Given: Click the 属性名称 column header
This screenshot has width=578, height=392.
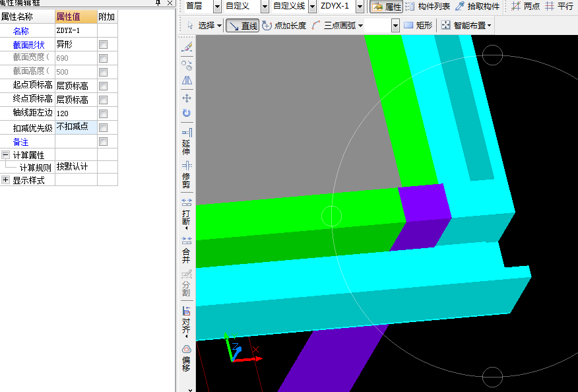Looking at the screenshot, I should (x=28, y=16).
